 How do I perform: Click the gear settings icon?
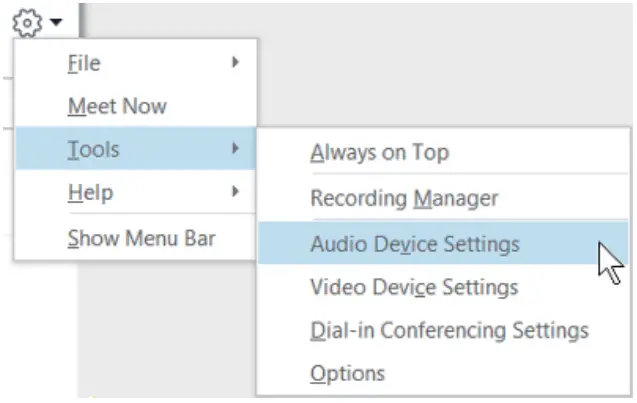[x=31, y=18]
